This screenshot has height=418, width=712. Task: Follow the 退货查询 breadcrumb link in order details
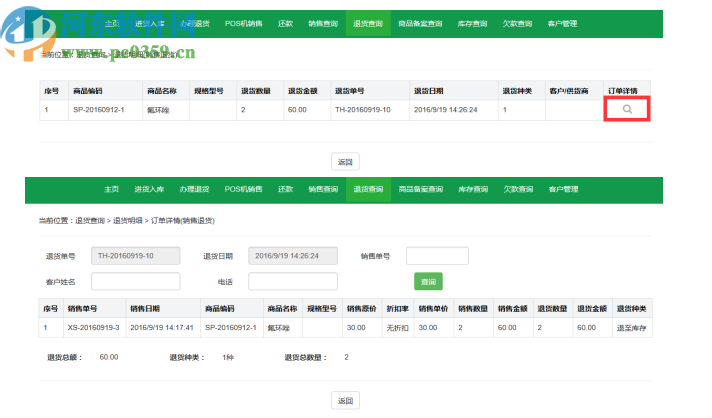point(90,221)
